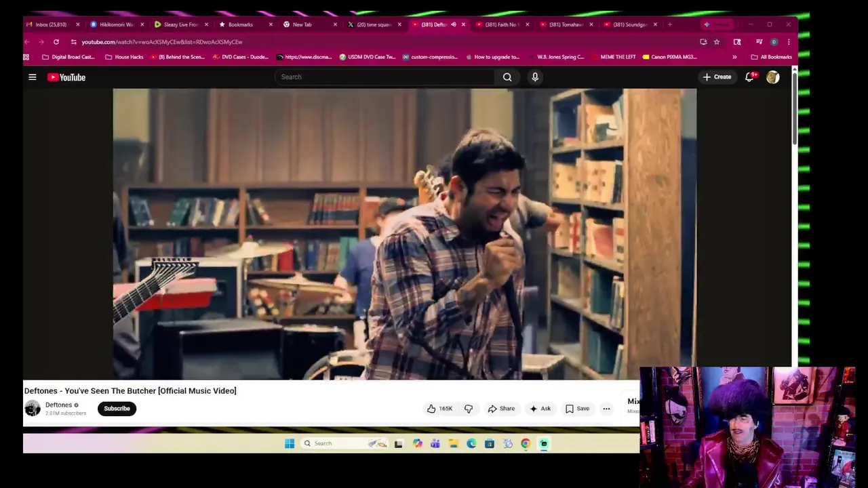Open House Hacks bookmark folder

[124, 57]
